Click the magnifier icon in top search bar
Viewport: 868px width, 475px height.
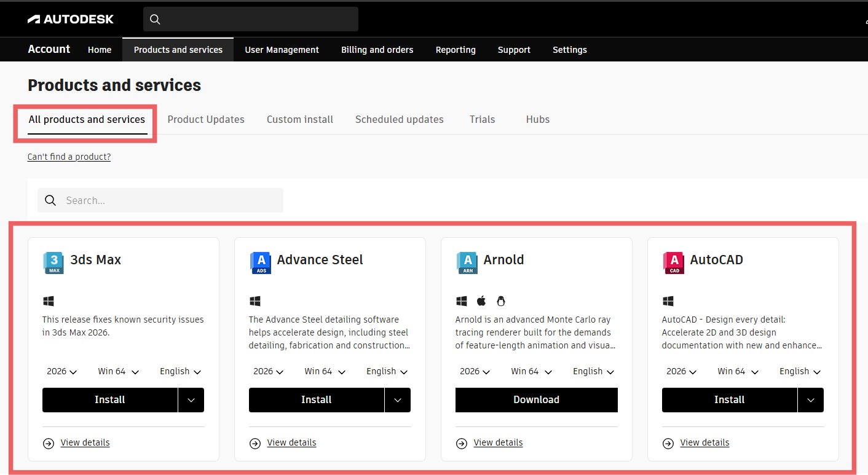[x=155, y=20]
